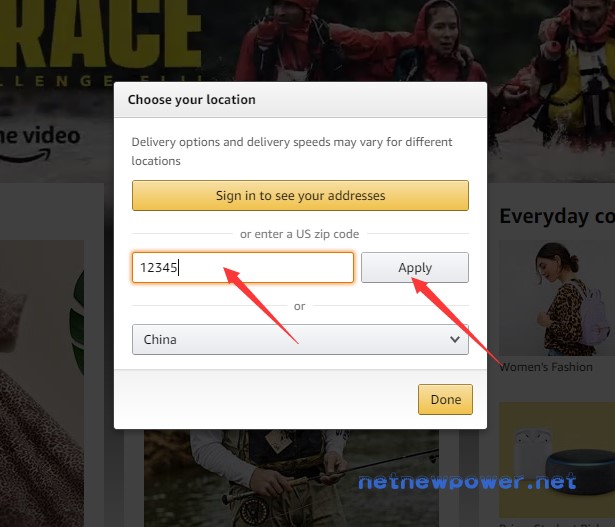Screen dimensions: 615x527
Task: Click the chevron arrow on China selector
Action: click(455, 339)
